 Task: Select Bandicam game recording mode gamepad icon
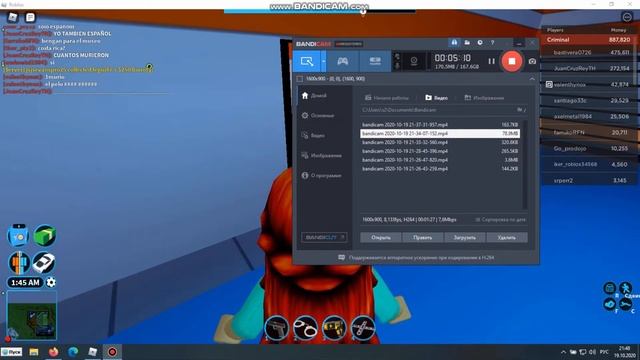(x=342, y=61)
